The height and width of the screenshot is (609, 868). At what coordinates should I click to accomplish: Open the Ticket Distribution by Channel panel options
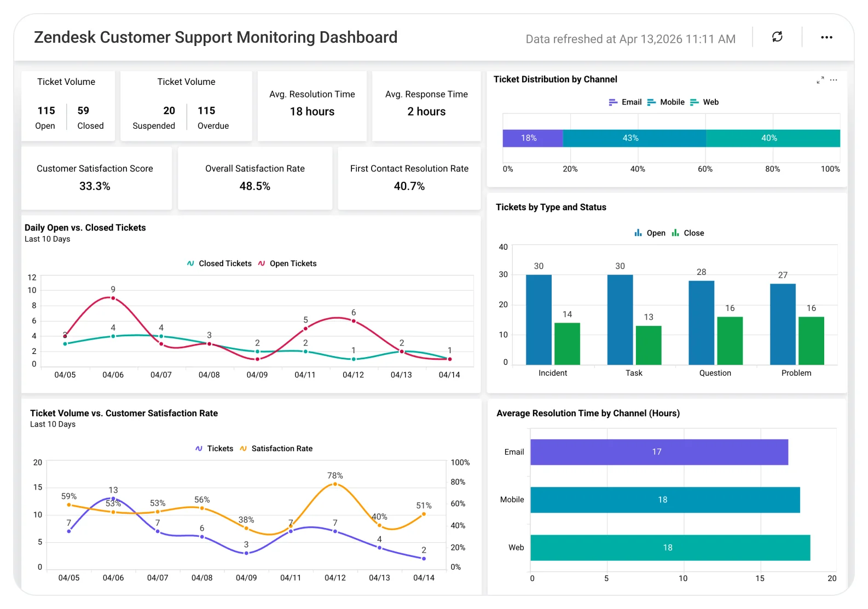click(x=834, y=80)
